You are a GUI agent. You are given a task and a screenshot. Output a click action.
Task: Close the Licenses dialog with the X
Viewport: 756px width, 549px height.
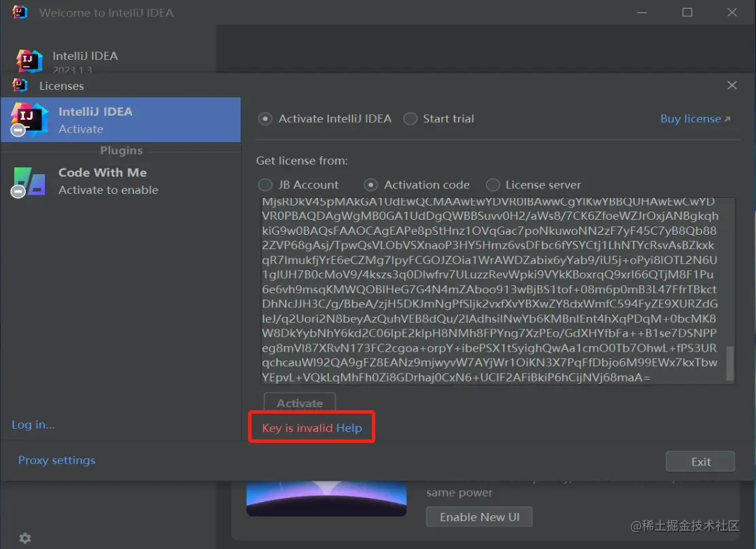pyautogui.click(x=732, y=86)
